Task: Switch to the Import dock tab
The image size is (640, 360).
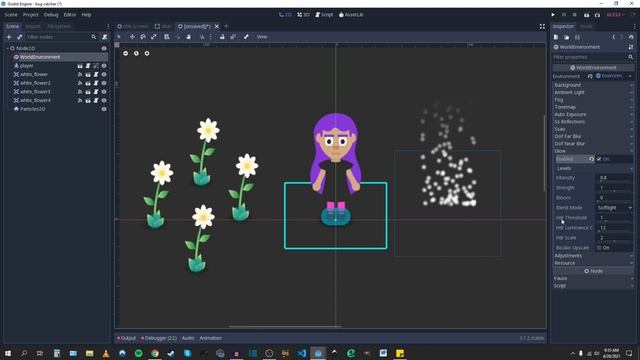Action: [x=33, y=26]
